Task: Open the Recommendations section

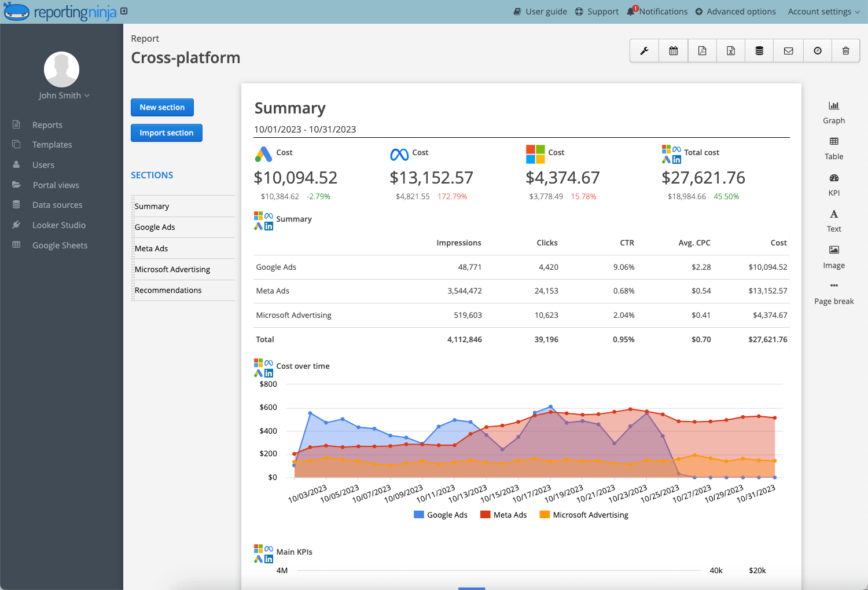Action: (x=168, y=289)
